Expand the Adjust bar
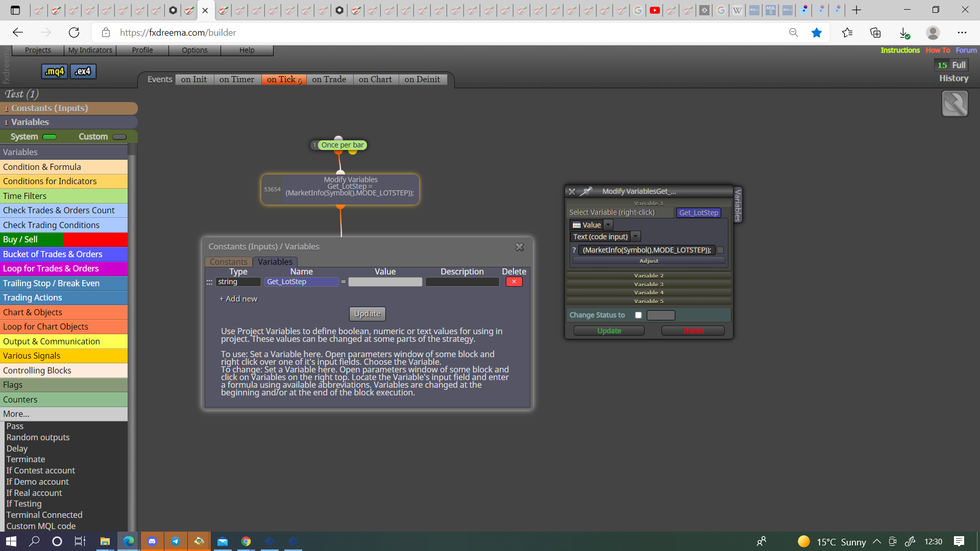 649,261
